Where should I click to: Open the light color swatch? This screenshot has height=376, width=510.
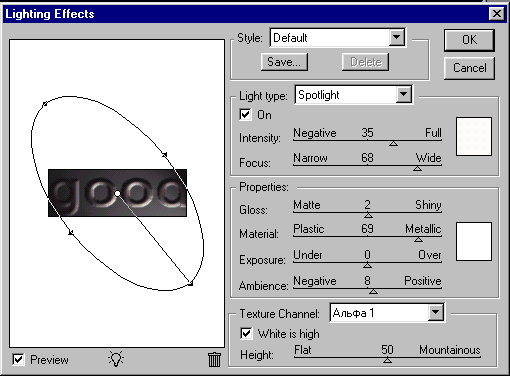(474, 136)
